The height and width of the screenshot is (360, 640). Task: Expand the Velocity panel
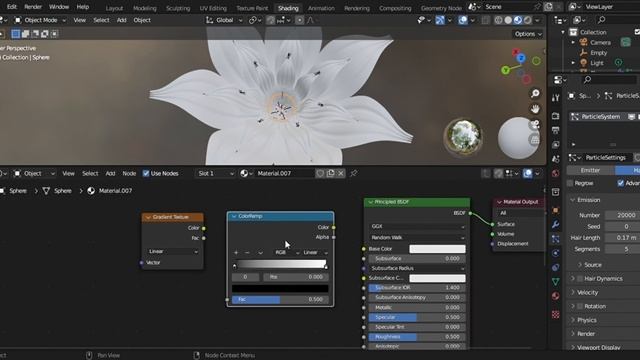coord(587,293)
